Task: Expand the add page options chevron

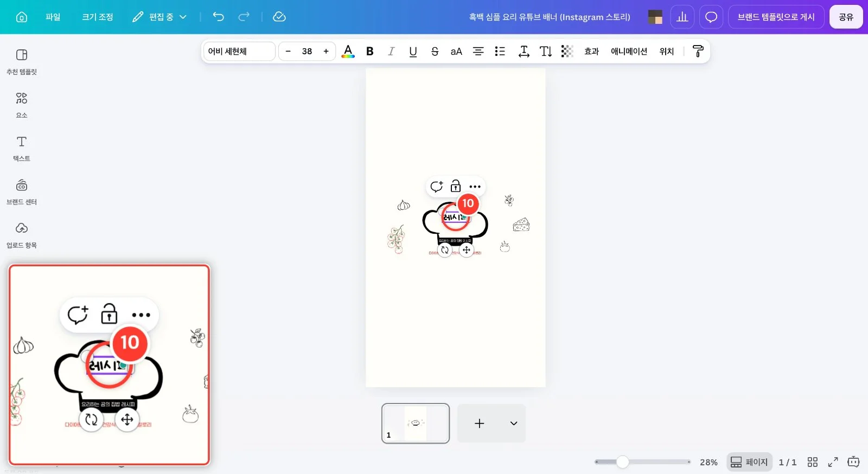Action: 514,423
